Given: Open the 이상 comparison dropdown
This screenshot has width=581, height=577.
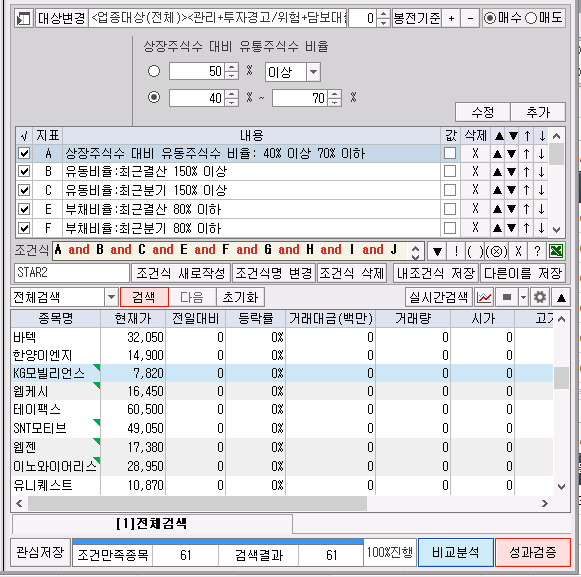Looking at the screenshot, I should (313, 72).
